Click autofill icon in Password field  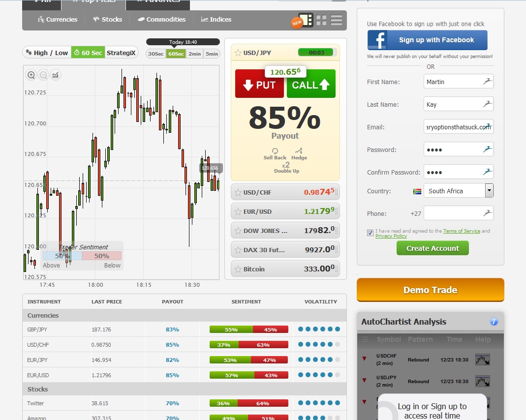click(488, 149)
